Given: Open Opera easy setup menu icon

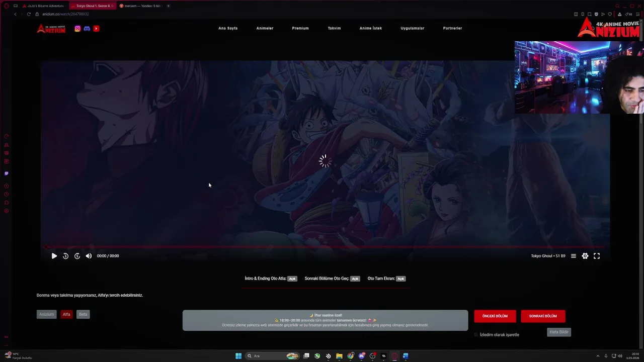Looking at the screenshot, I should pos(638,14).
